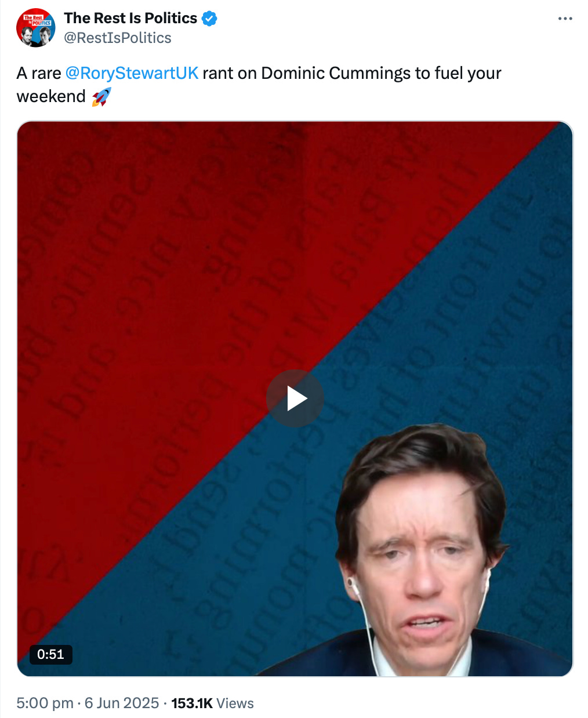
Task: Click the word weekend in the tweet text
Action: (51, 96)
